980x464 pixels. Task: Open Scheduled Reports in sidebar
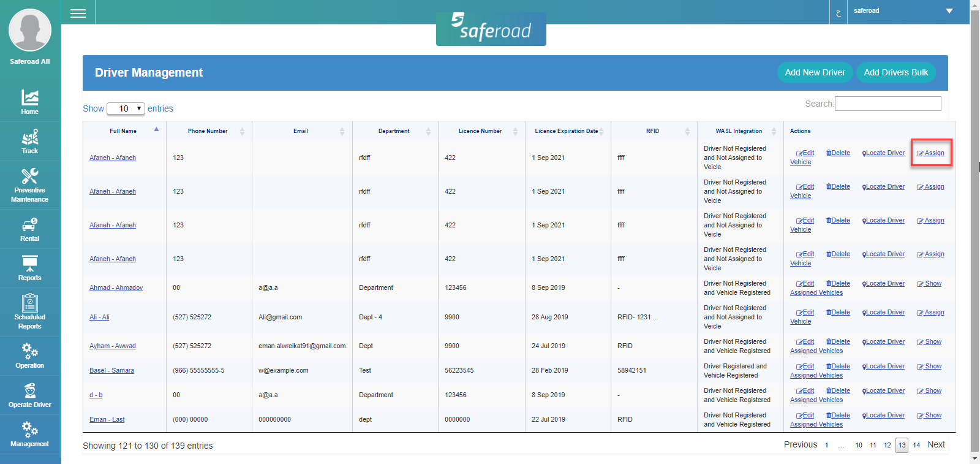coord(29,311)
